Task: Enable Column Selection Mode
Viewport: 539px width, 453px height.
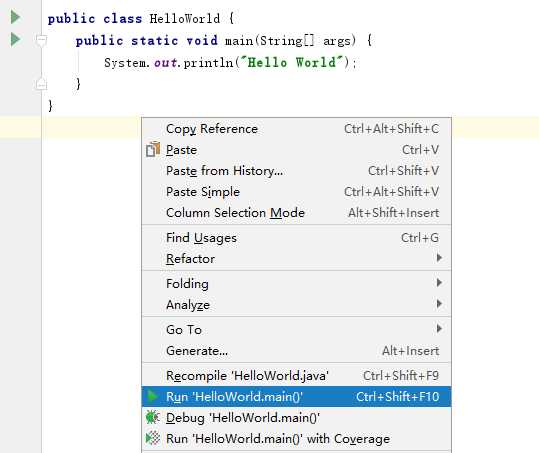Action: (x=296, y=213)
